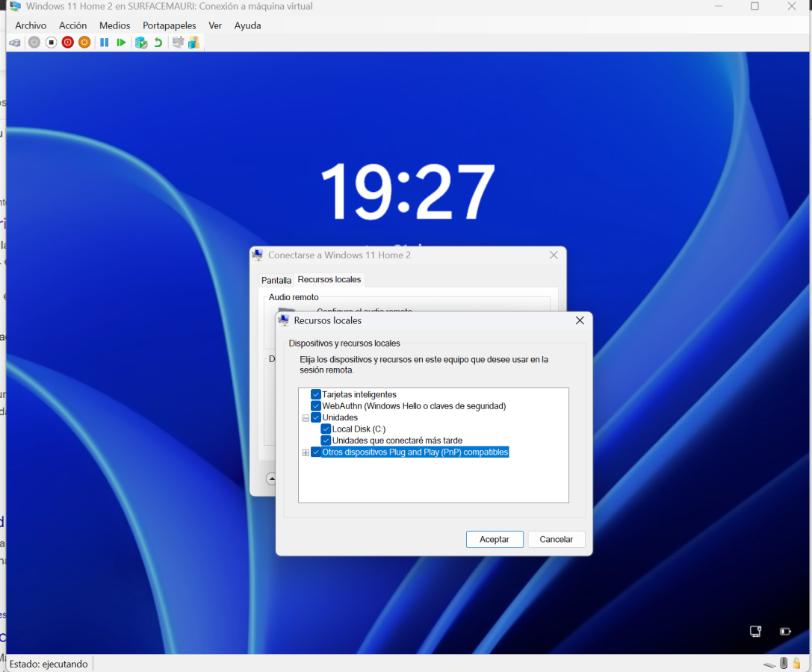Click the network icon on lock screen
The height and width of the screenshot is (672, 812).
coord(755,631)
